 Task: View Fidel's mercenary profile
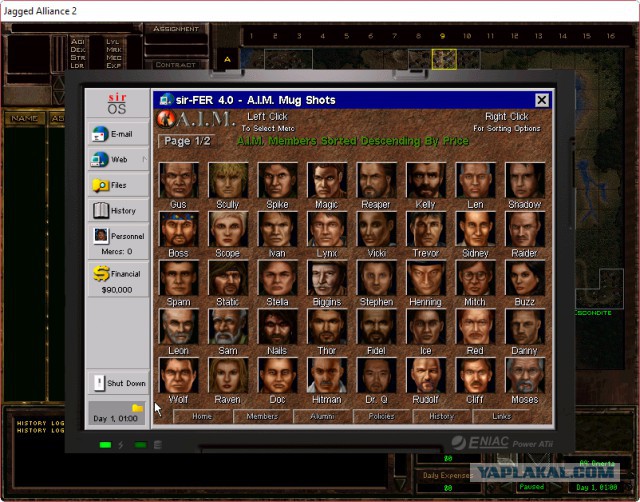[x=376, y=327]
